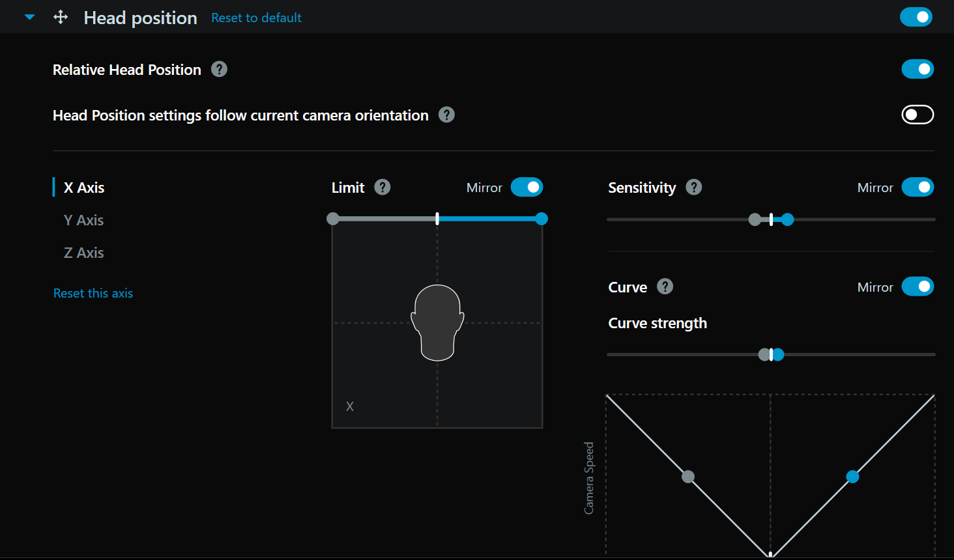Disable the Head position master toggle
Viewport: 954px width, 560px height.
click(916, 17)
